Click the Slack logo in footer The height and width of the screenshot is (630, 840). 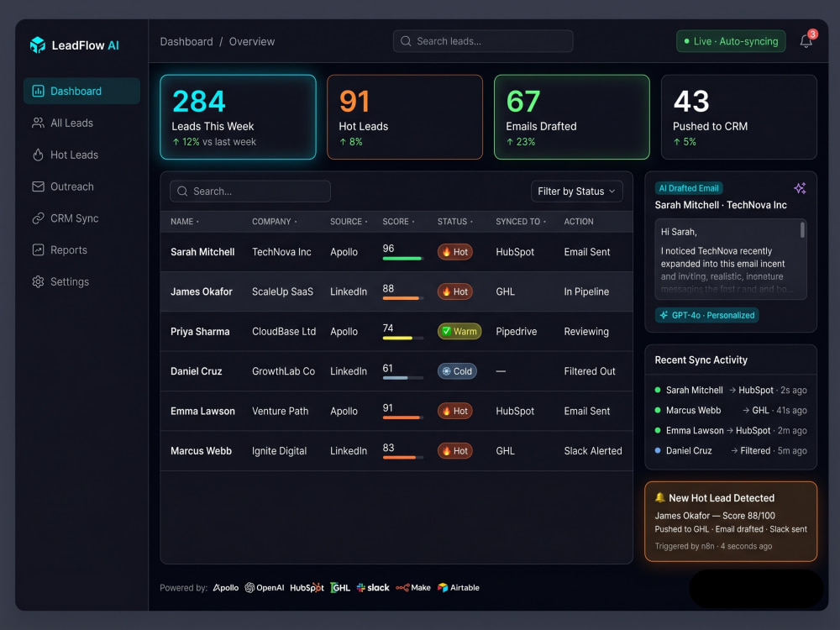point(373,588)
